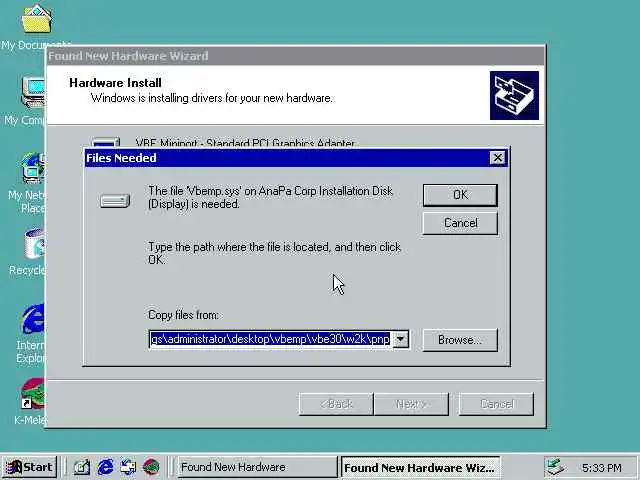The height and width of the screenshot is (480, 640).
Task: Close the Files Needed dialog with X
Action: [x=497, y=158]
